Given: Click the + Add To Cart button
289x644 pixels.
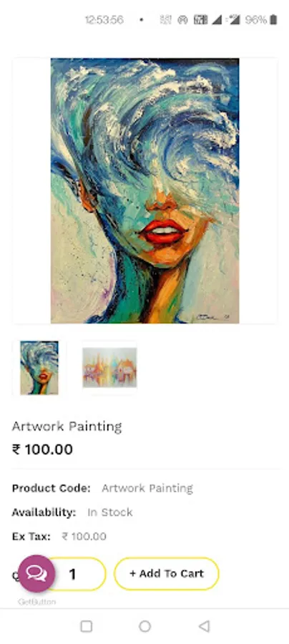Looking at the screenshot, I should coord(167,574).
